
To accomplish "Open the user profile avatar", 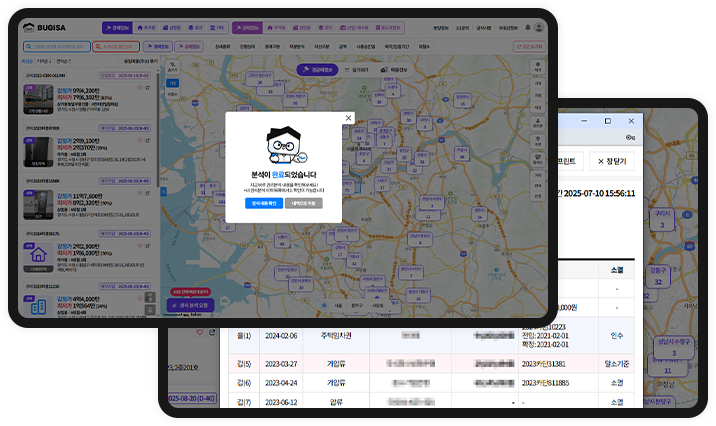I will coord(540,27).
